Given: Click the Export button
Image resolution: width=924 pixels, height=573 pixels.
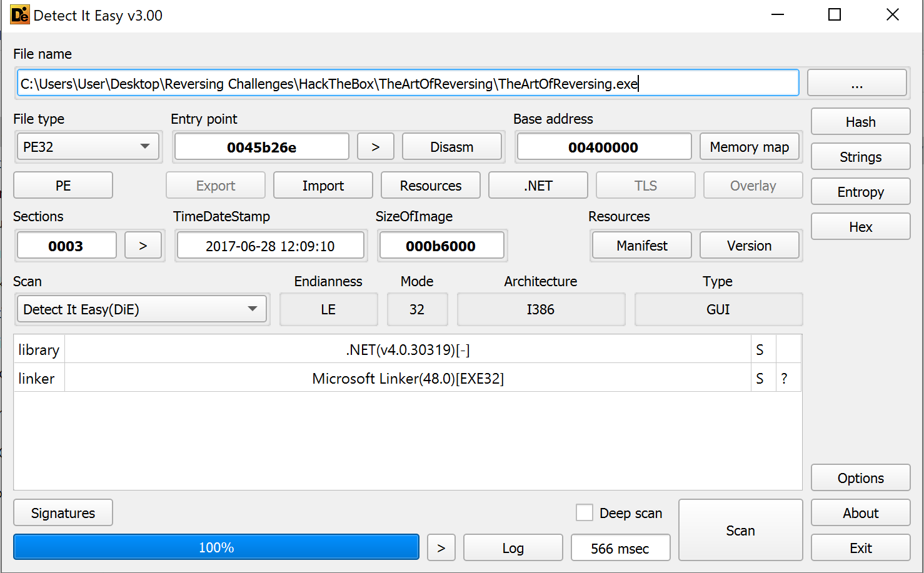Looking at the screenshot, I should pyautogui.click(x=216, y=186).
